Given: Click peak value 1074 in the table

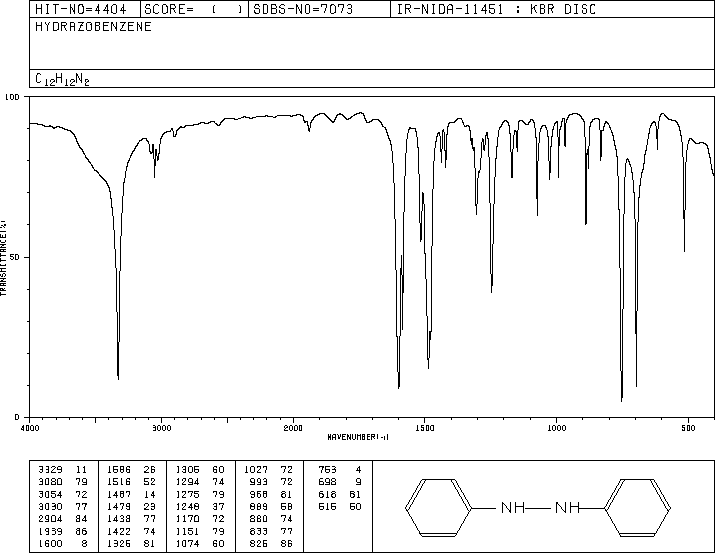Looking at the screenshot, I should tap(187, 544).
